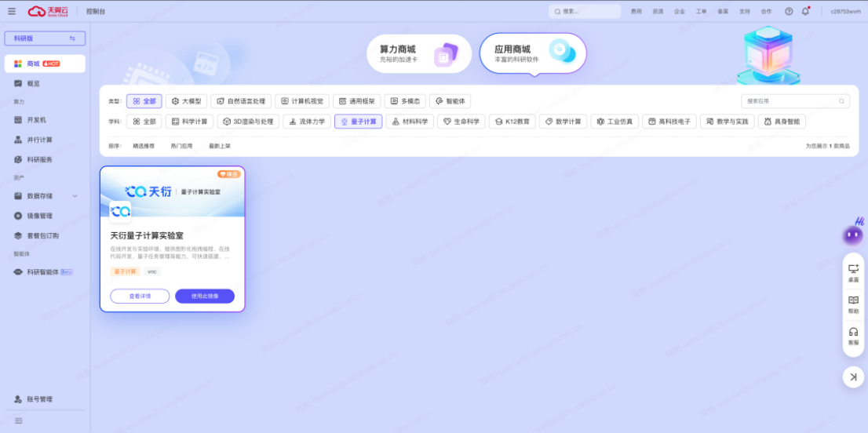Click the 查看详情 button on the card
The height and width of the screenshot is (433, 868).
(140, 296)
